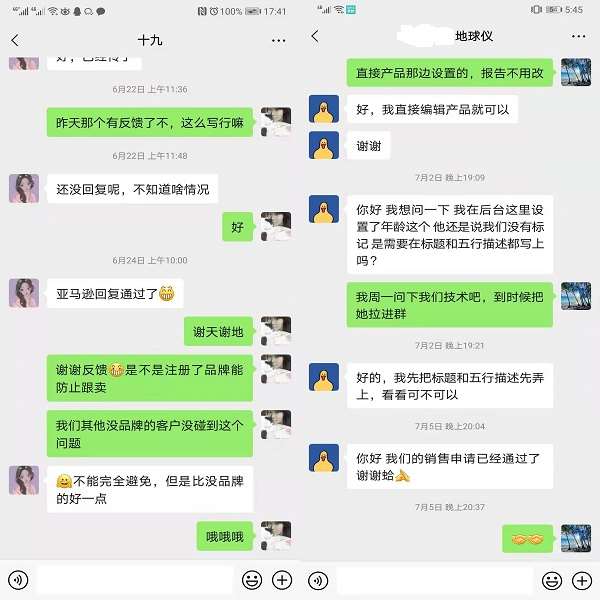Tap the 亚马逊回复通过了 message bubble
600x600 pixels.
115,293
